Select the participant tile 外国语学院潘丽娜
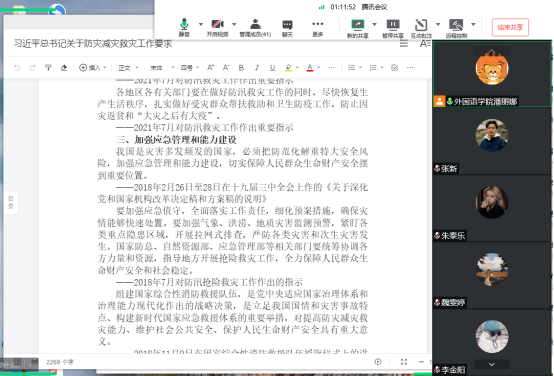The image size is (554, 376). pyautogui.click(x=492, y=74)
